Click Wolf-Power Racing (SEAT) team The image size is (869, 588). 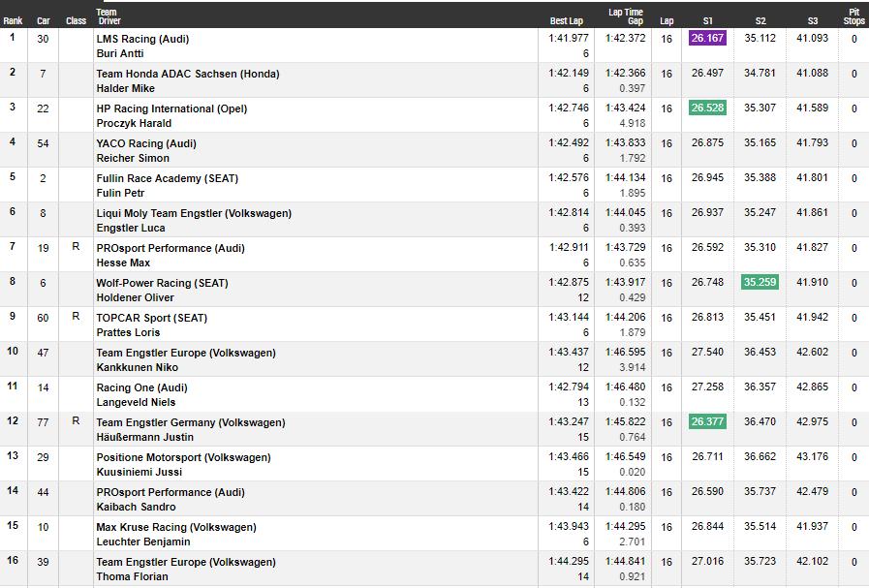(163, 283)
